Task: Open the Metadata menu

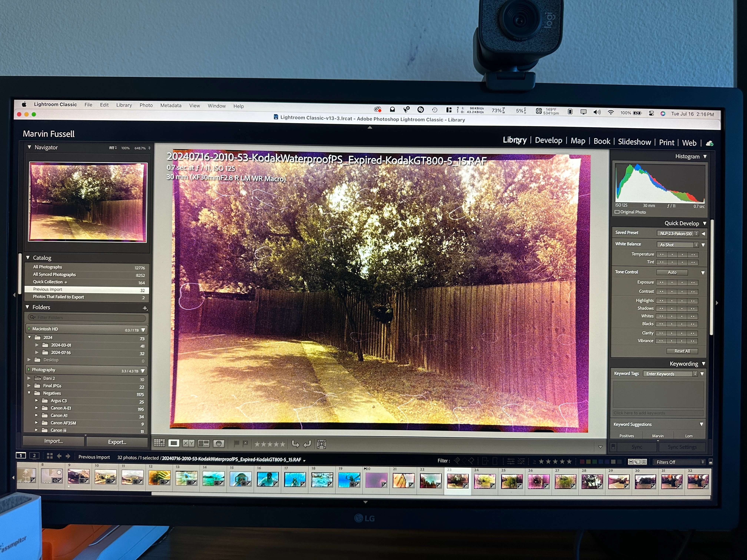Action: tap(171, 105)
